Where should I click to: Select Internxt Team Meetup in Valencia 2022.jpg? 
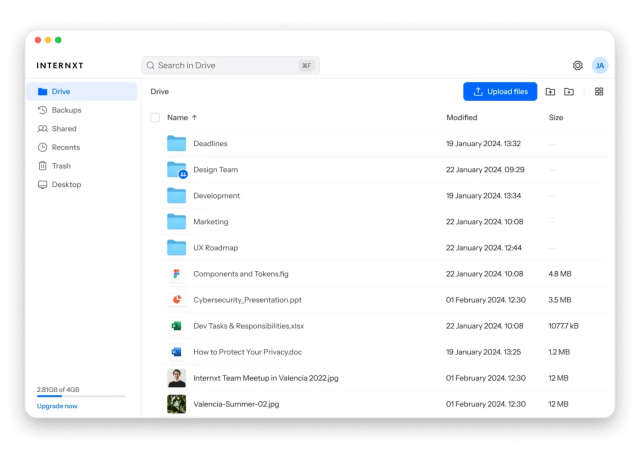click(x=266, y=378)
